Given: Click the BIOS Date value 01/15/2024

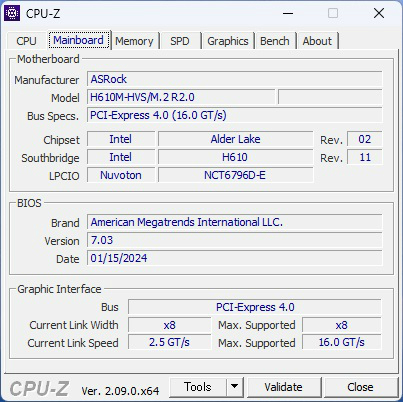Looking at the screenshot, I should tap(235, 258).
